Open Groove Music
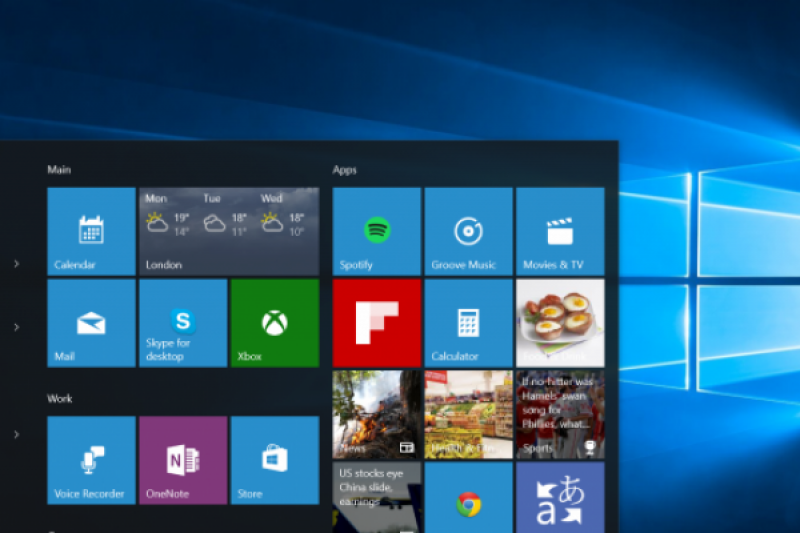800x533 pixels. coord(468,231)
